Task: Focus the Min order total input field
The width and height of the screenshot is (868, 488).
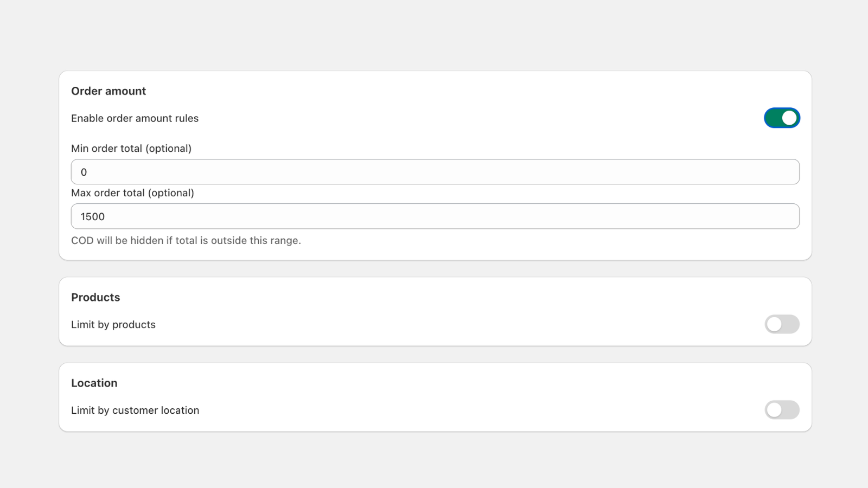Action: pos(435,172)
